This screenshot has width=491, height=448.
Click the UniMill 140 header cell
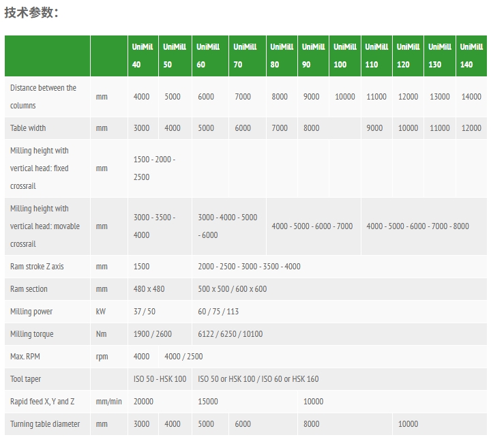click(471, 56)
